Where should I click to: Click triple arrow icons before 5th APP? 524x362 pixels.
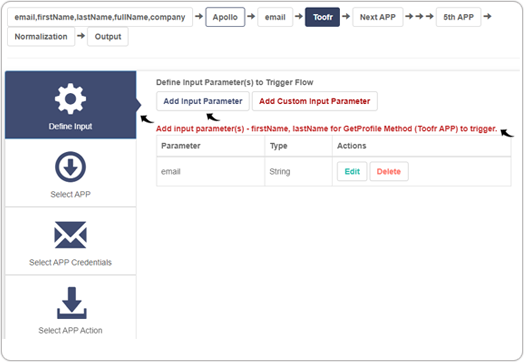419,16
